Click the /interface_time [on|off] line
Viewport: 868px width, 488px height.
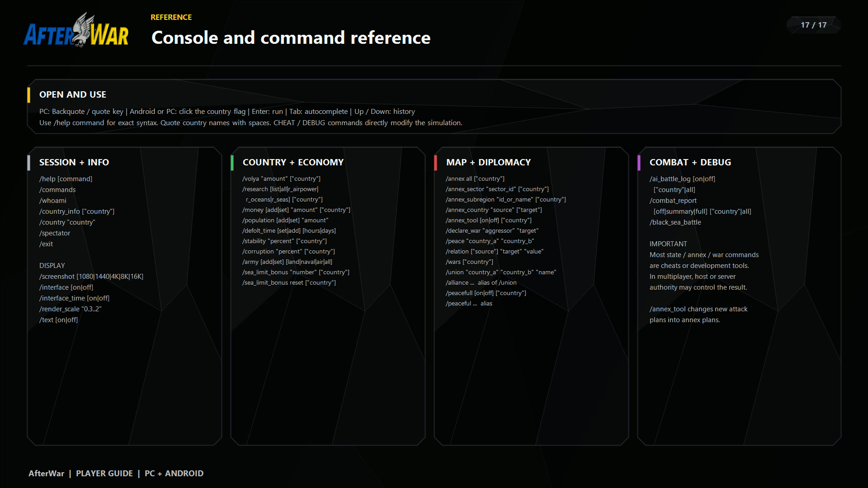coord(74,298)
